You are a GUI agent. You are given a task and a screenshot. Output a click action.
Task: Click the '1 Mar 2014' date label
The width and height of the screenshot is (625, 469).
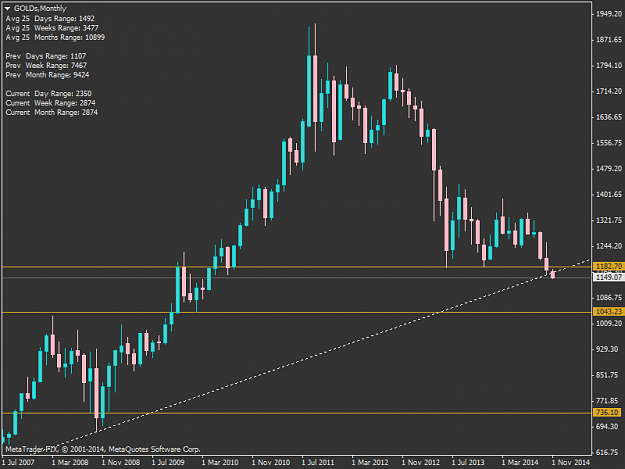point(520,462)
